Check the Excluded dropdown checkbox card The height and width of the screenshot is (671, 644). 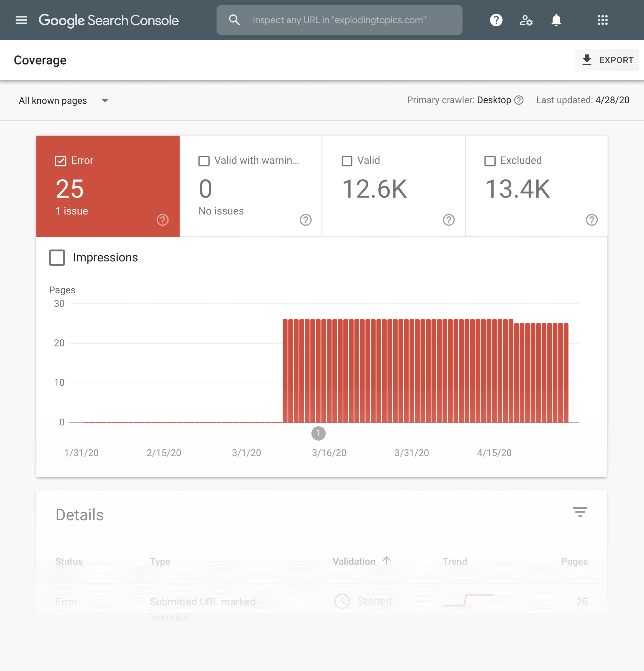point(490,161)
